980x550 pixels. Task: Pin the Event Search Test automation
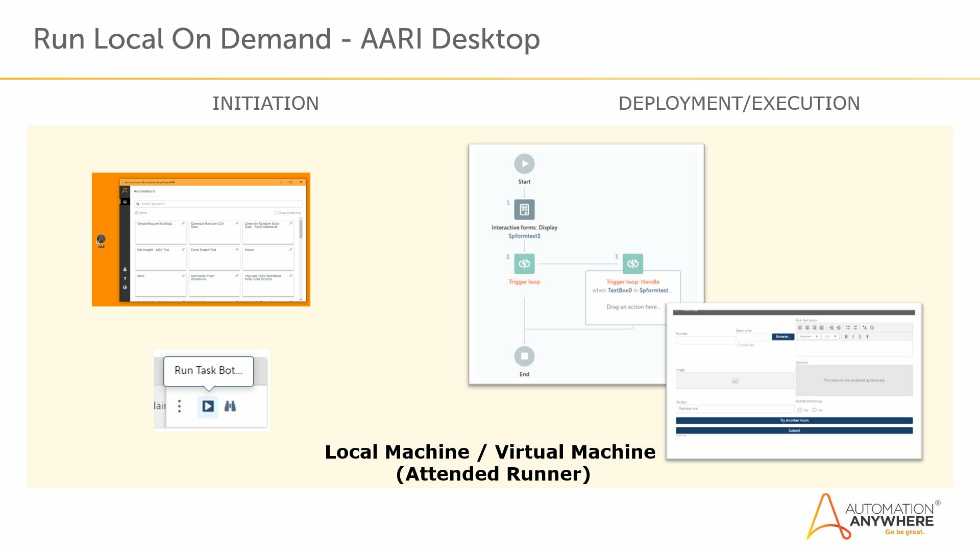[x=237, y=250]
